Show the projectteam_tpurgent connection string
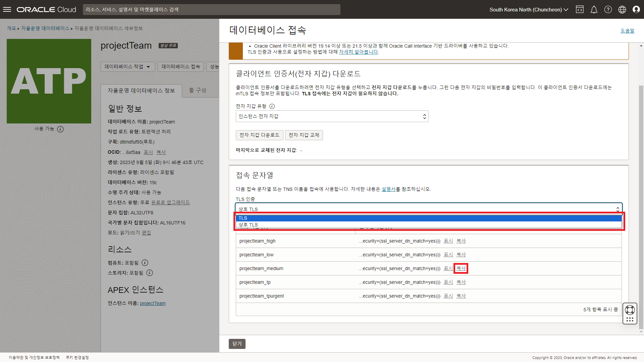 point(448,296)
